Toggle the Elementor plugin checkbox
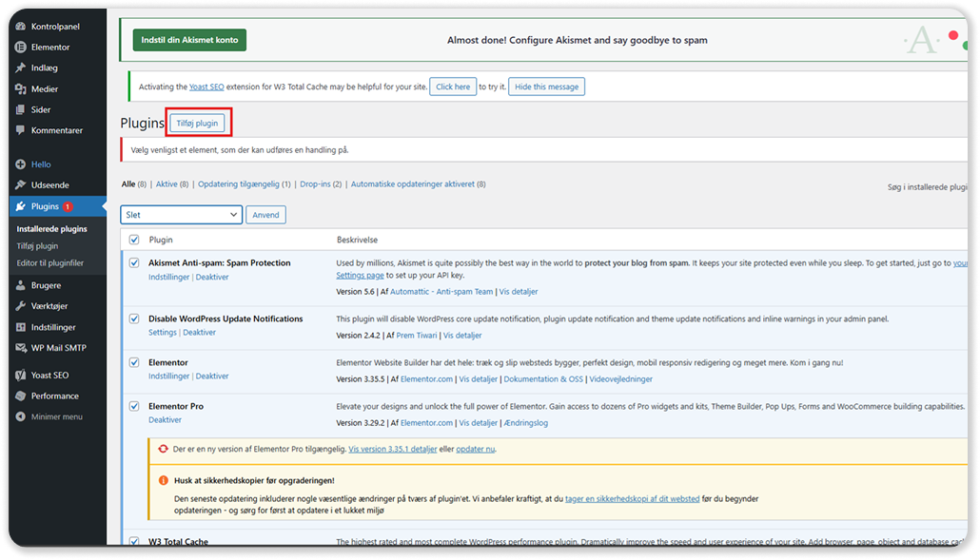This screenshot has width=980, height=560. pos(134,363)
